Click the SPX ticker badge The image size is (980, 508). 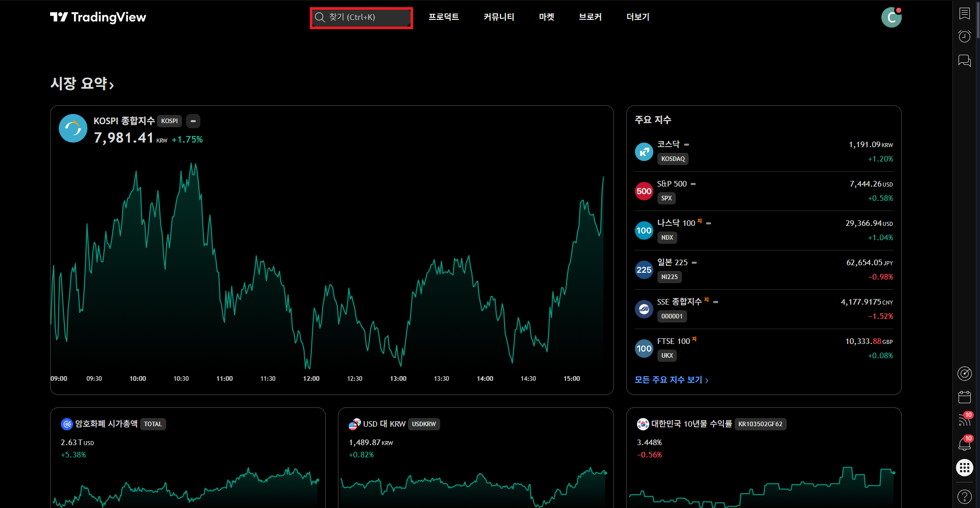(666, 198)
